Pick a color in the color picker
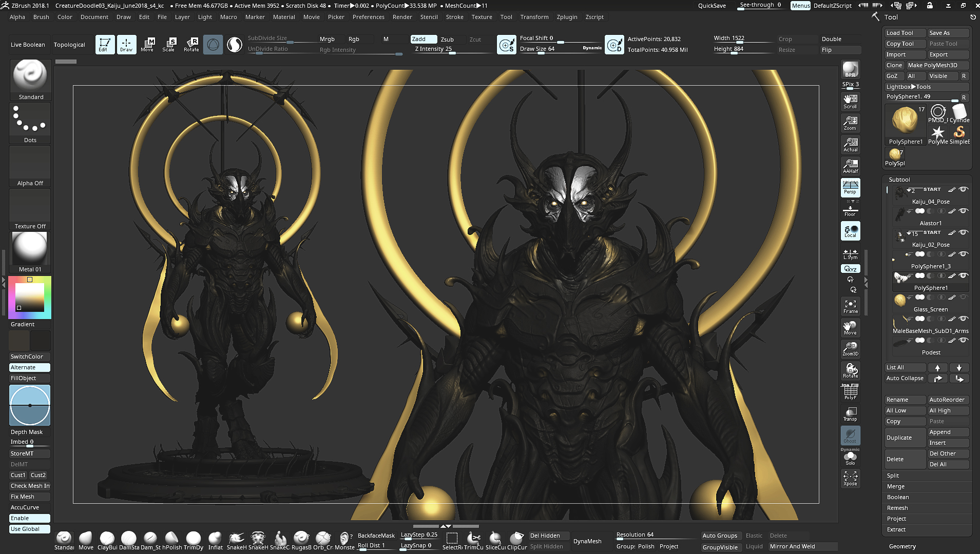 (x=30, y=297)
